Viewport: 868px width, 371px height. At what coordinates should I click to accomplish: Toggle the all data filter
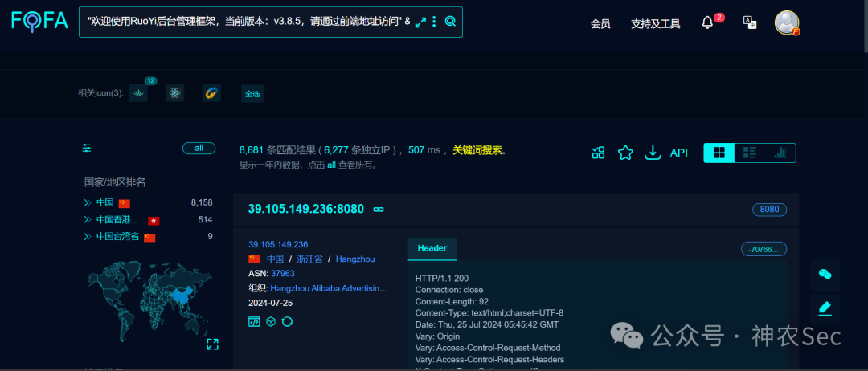pyautogui.click(x=199, y=149)
